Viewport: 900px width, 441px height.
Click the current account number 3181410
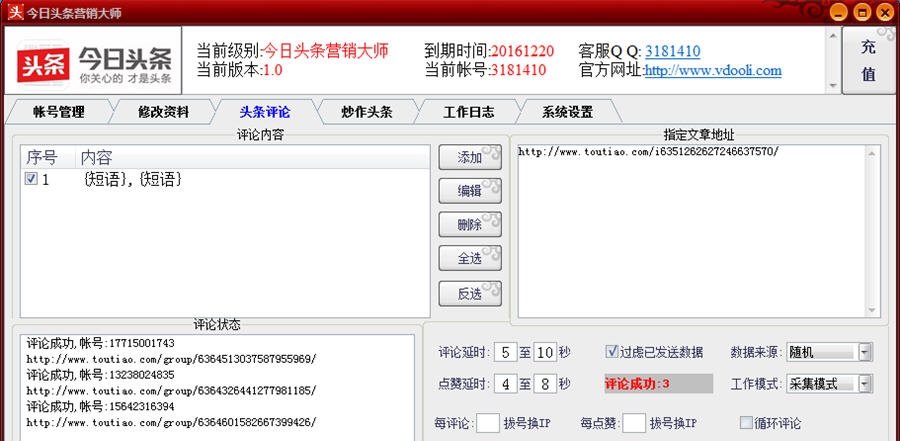pos(518,71)
